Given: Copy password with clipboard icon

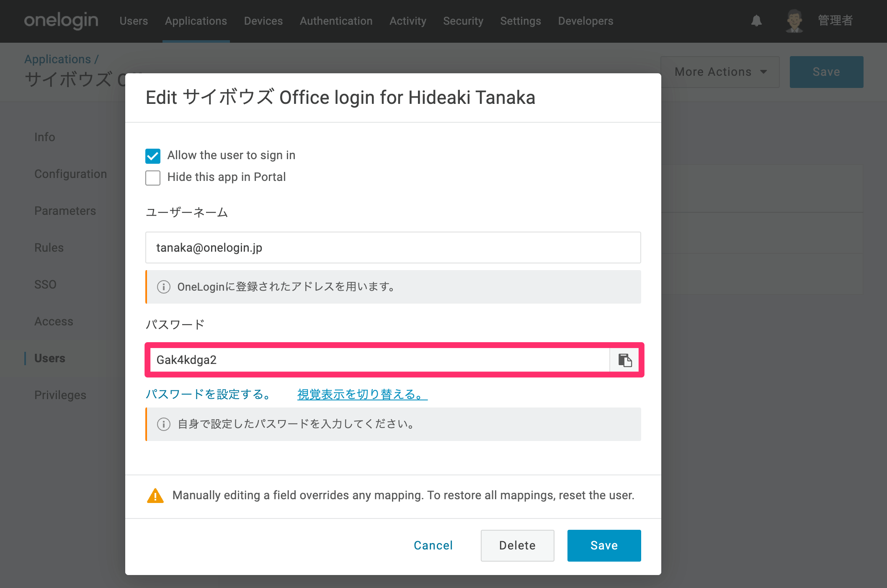Looking at the screenshot, I should (x=625, y=360).
